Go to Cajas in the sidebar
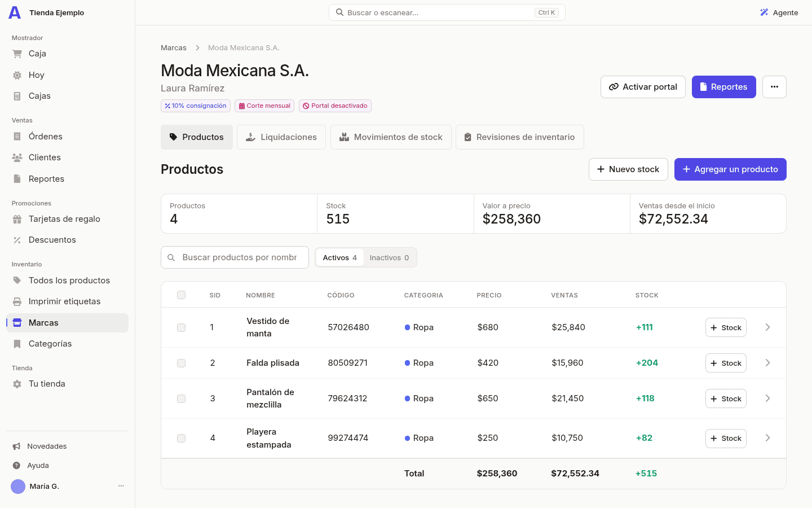 pyautogui.click(x=67, y=96)
